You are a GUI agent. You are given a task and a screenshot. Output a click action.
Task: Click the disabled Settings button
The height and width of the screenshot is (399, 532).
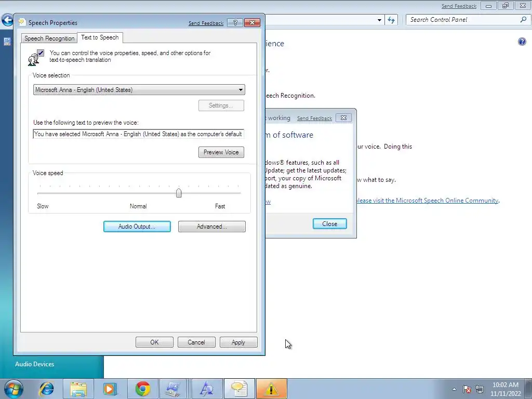click(x=221, y=105)
